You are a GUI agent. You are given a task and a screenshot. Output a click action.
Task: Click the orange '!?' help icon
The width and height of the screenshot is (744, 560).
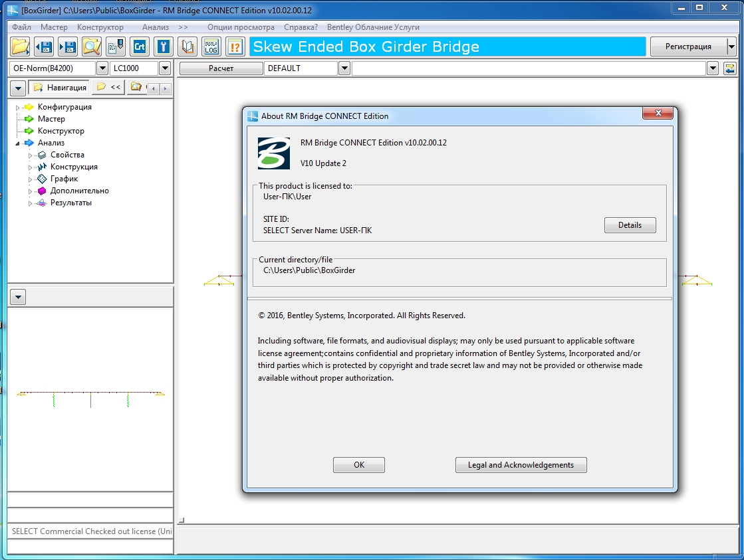pos(235,47)
